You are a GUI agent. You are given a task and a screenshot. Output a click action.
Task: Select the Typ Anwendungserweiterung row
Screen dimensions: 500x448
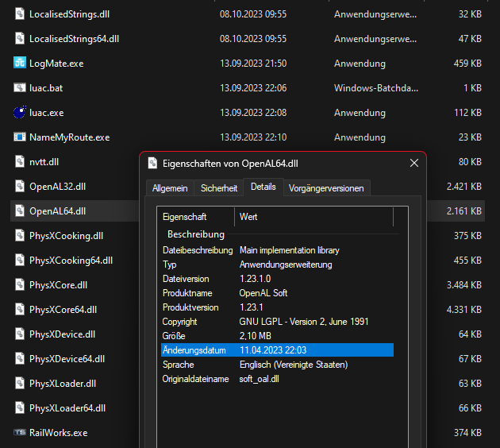click(278, 265)
